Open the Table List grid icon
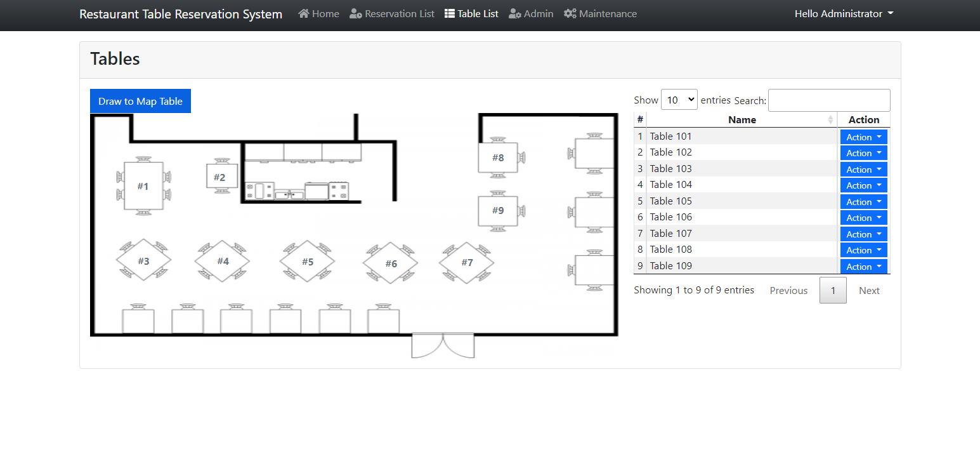This screenshot has width=980, height=454. coord(449,13)
